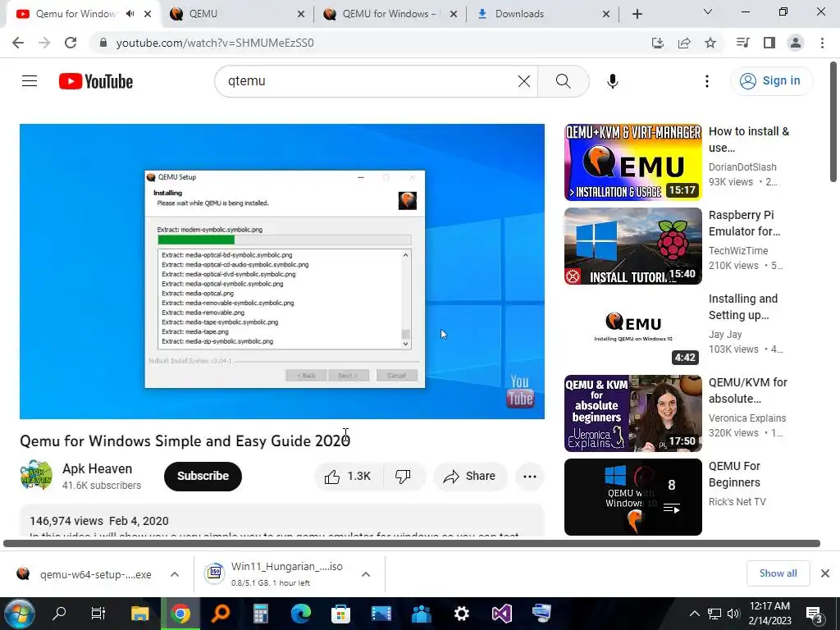Click the browser address bar URL
The image size is (840, 630).
(215, 43)
